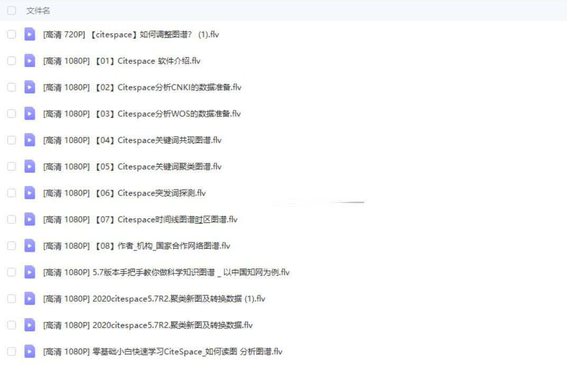Open file 零基础小白快速学习CiteSpace_如何读图 分析图谱.flv
Screen dimensions: 567x392
(x=163, y=351)
